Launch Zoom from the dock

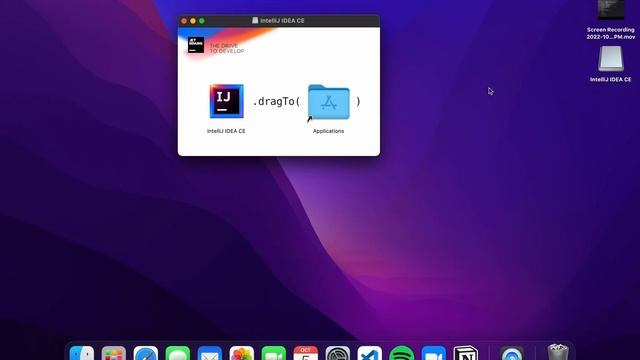click(x=433, y=353)
